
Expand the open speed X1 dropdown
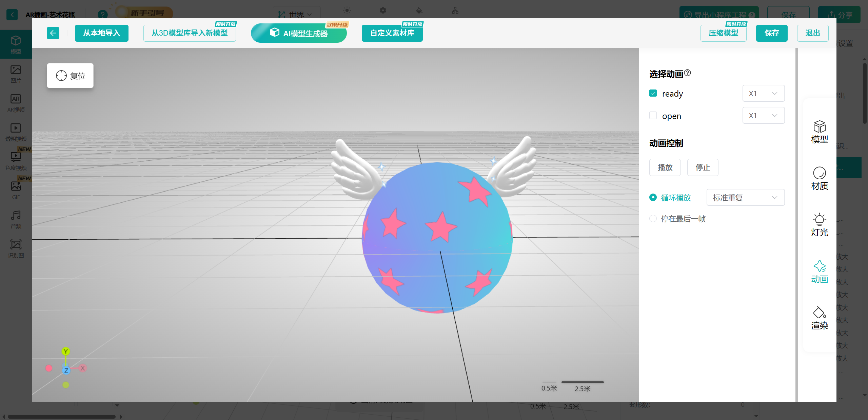click(x=763, y=116)
